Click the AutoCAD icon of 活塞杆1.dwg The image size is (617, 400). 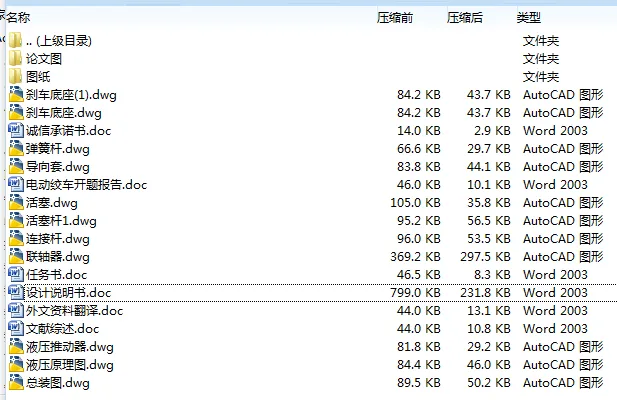pyautogui.click(x=16, y=221)
